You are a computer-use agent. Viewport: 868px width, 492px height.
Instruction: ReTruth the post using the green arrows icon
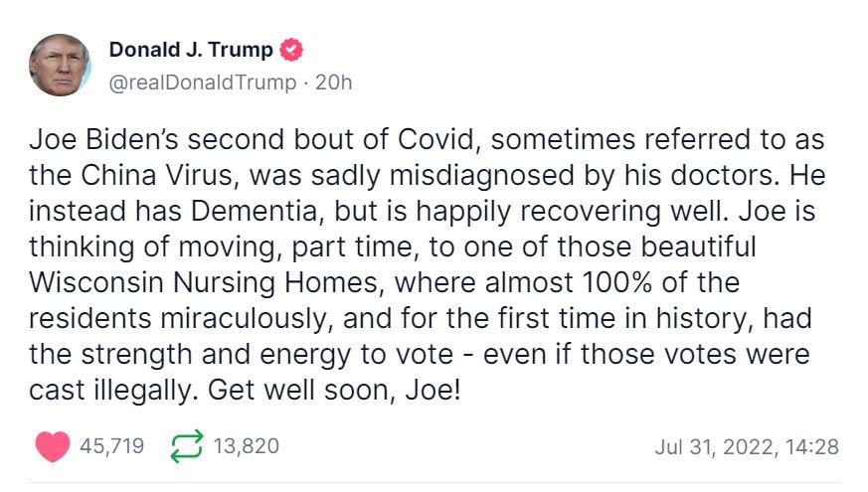(x=184, y=447)
